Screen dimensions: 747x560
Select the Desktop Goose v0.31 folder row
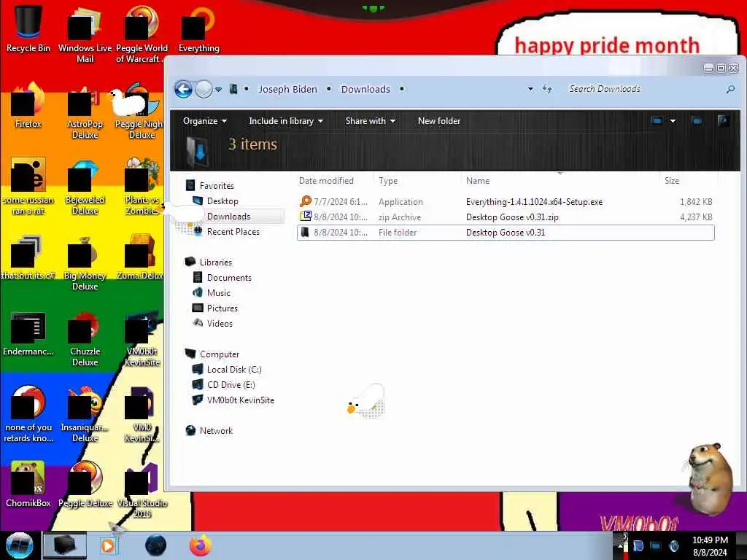coord(506,233)
